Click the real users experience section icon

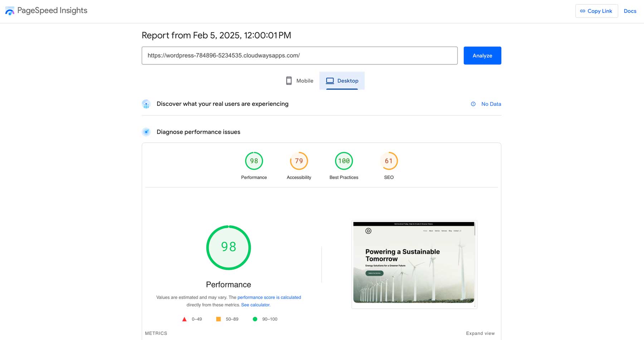[146, 104]
